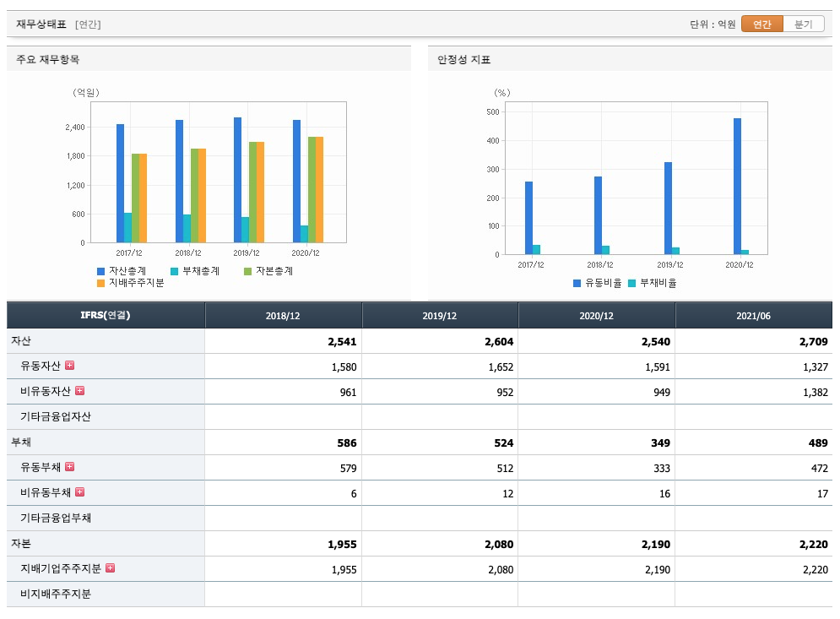The width and height of the screenshot is (840, 619).
Task: Select the 기타금융업부채 row label
Action: [x=56, y=518]
